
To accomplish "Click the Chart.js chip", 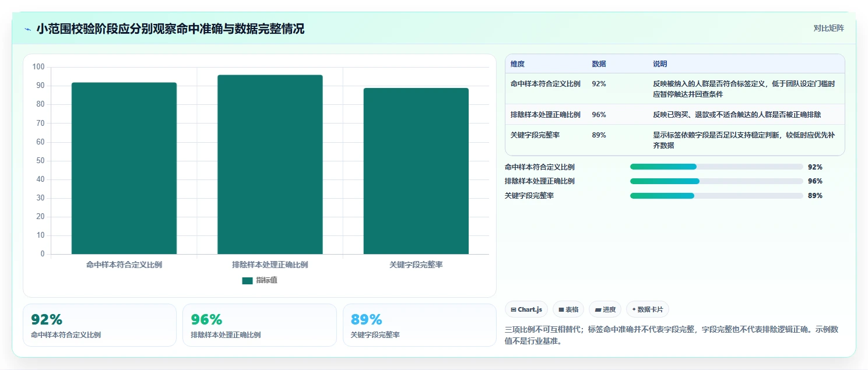I will click(526, 309).
